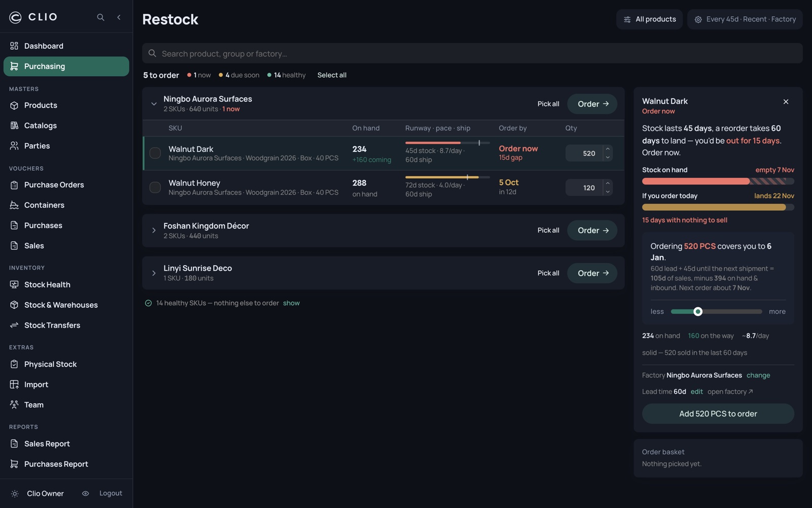Filter by 1 now status
812x508 pixels.
click(x=199, y=75)
